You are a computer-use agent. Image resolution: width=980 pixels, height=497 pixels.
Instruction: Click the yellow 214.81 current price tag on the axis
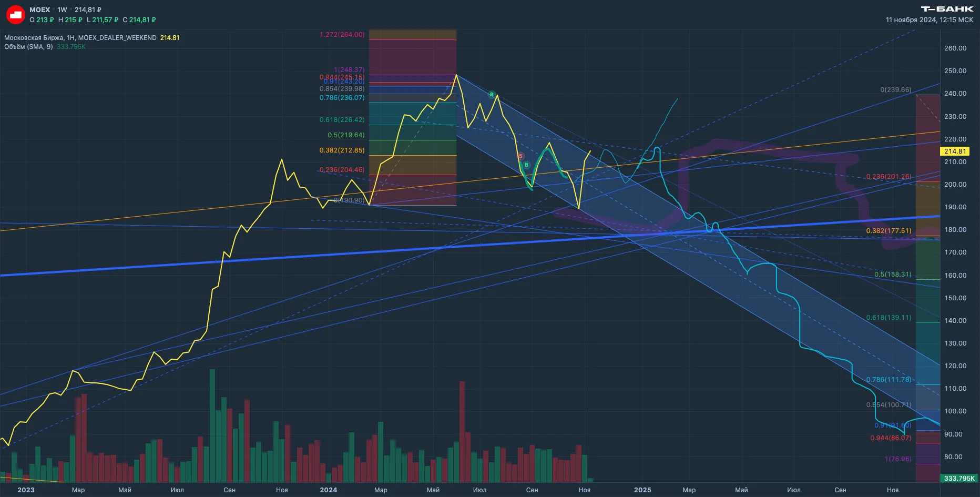[x=955, y=151]
